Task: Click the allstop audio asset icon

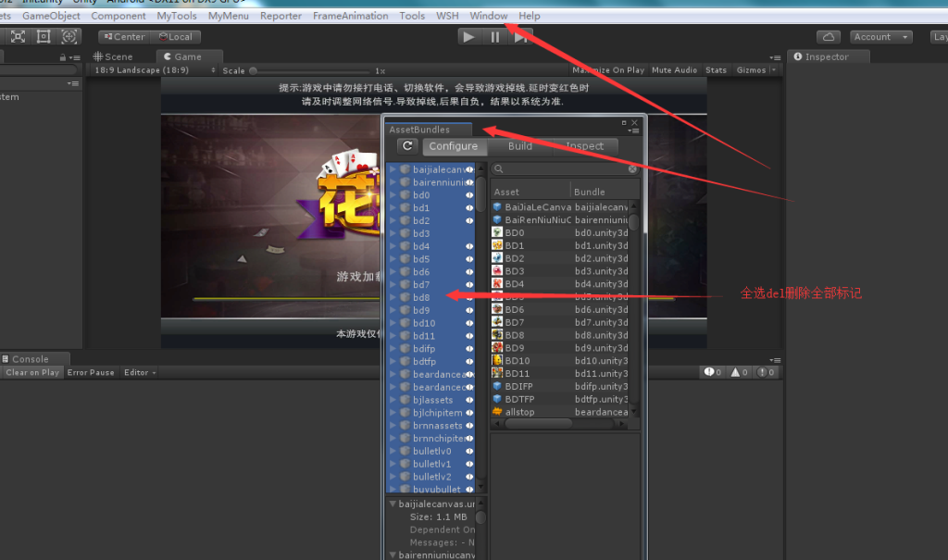Action: (x=497, y=411)
